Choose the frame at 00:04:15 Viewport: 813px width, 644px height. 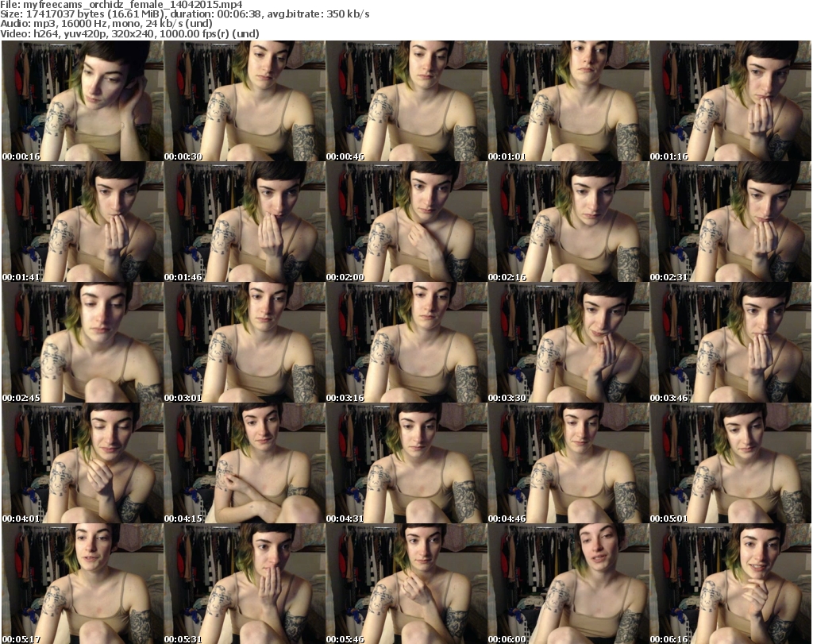pyautogui.click(x=245, y=463)
